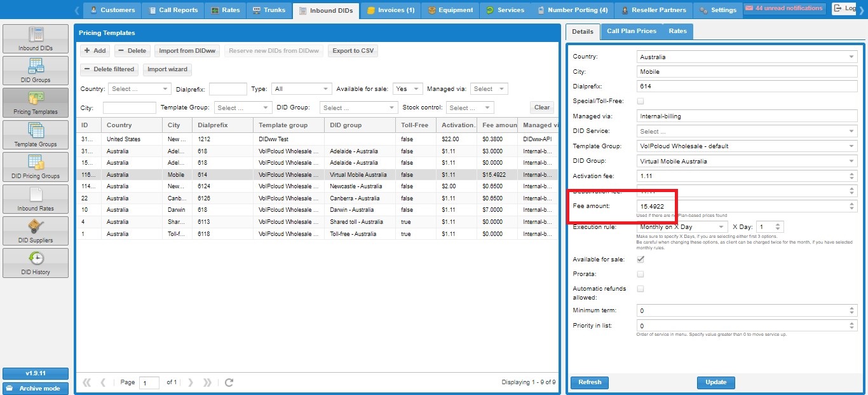This screenshot has width=868, height=395.
Task: Enable the Prorata checkbox
Action: [x=641, y=274]
